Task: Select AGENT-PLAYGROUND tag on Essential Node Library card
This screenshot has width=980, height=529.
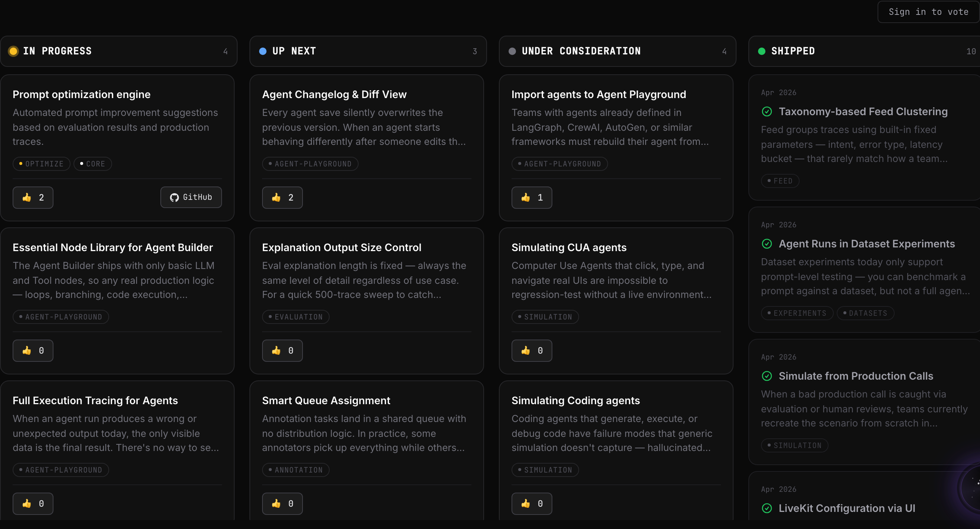Action: pyautogui.click(x=61, y=317)
